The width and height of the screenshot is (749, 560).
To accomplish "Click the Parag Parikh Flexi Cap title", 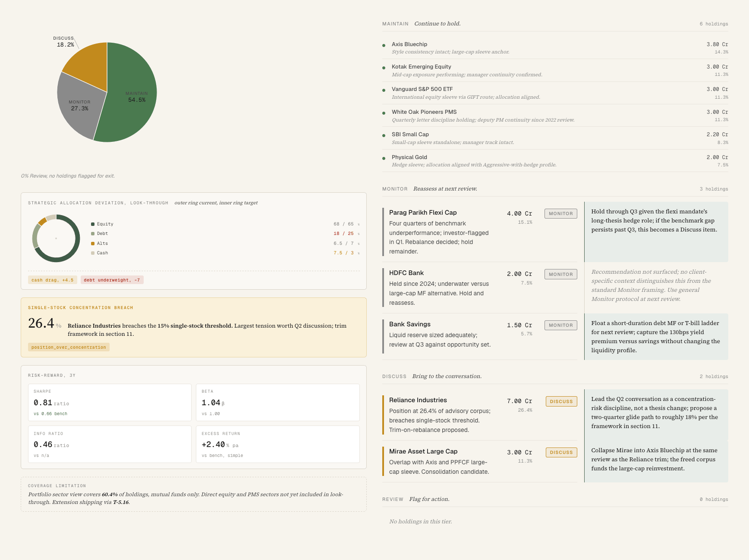I will pyautogui.click(x=423, y=213).
